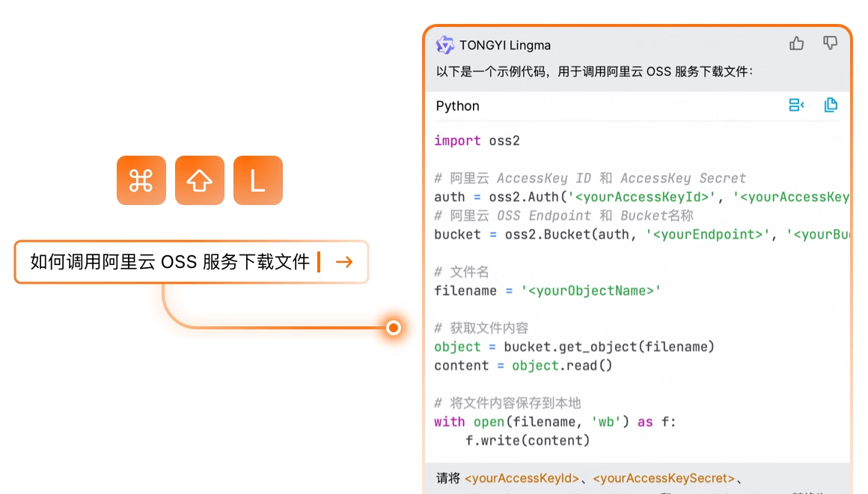Click the "import oss2" code line
This screenshot has height=494, width=868.
pos(477,141)
